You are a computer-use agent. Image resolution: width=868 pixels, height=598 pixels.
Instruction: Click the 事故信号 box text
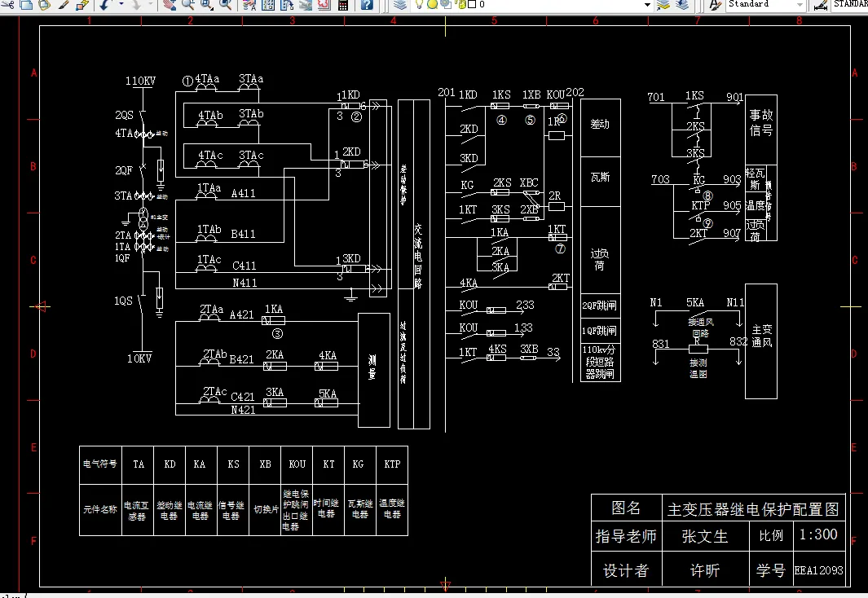[x=761, y=123]
